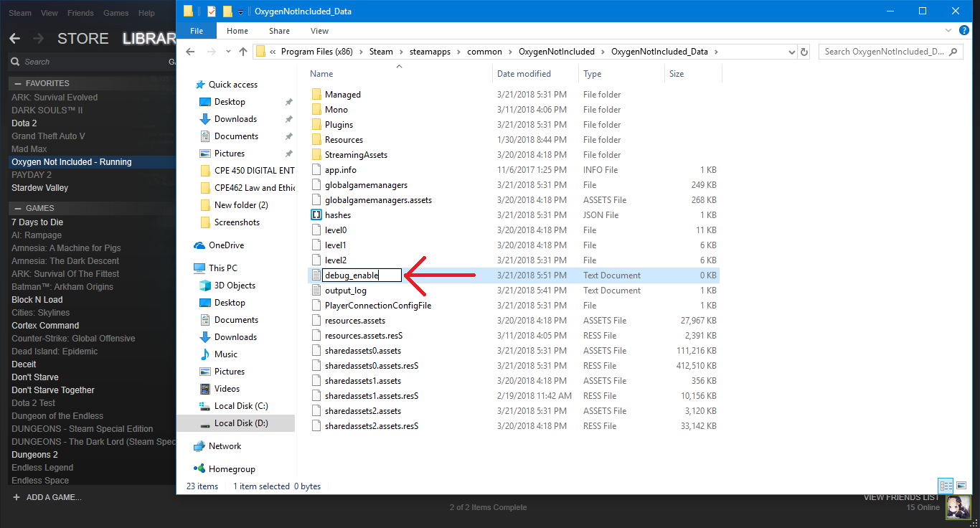Open Customize Quick Access Toolbar dropdown
Viewport: 980px width, 528px height.
(241, 11)
